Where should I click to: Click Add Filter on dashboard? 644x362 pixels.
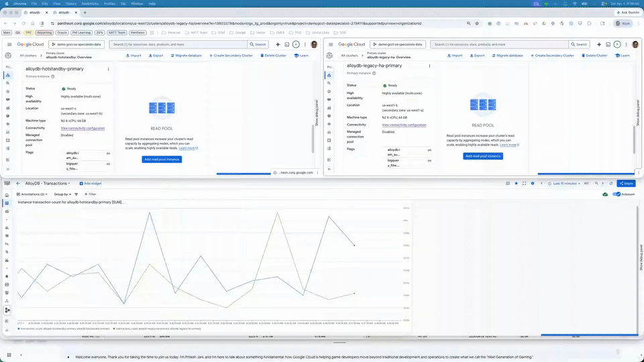[91, 194]
